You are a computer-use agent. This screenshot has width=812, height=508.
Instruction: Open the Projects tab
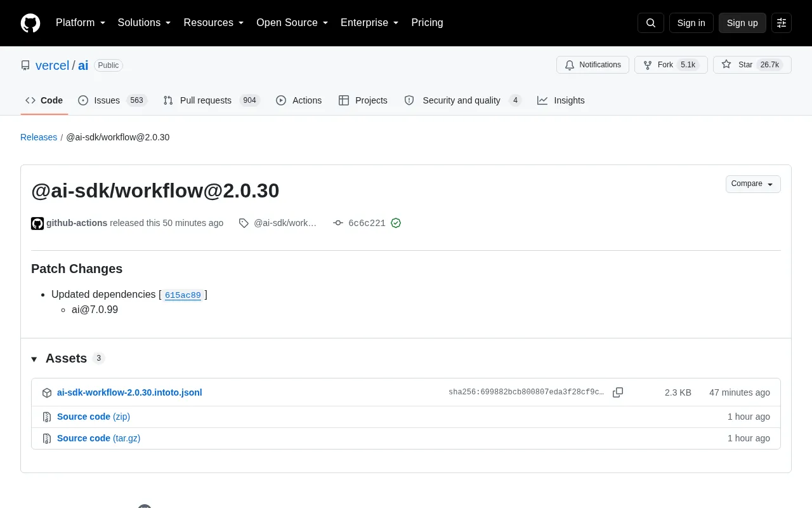coord(363,100)
